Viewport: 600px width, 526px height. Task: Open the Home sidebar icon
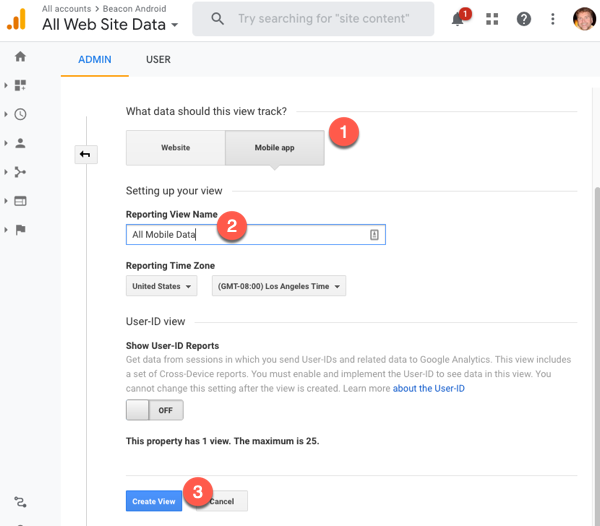20,57
